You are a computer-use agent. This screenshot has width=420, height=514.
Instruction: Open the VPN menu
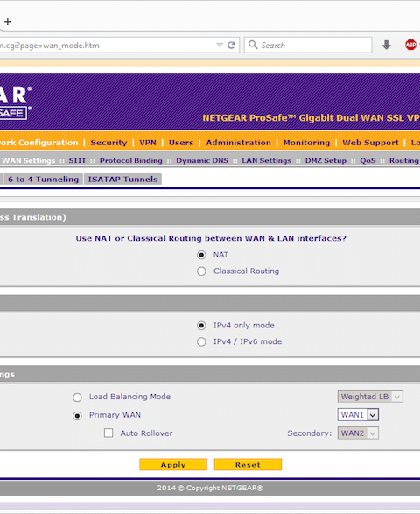[x=148, y=143]
